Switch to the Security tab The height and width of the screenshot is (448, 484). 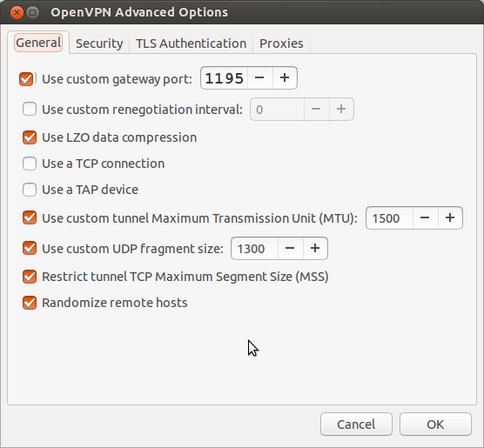(99, 43)
